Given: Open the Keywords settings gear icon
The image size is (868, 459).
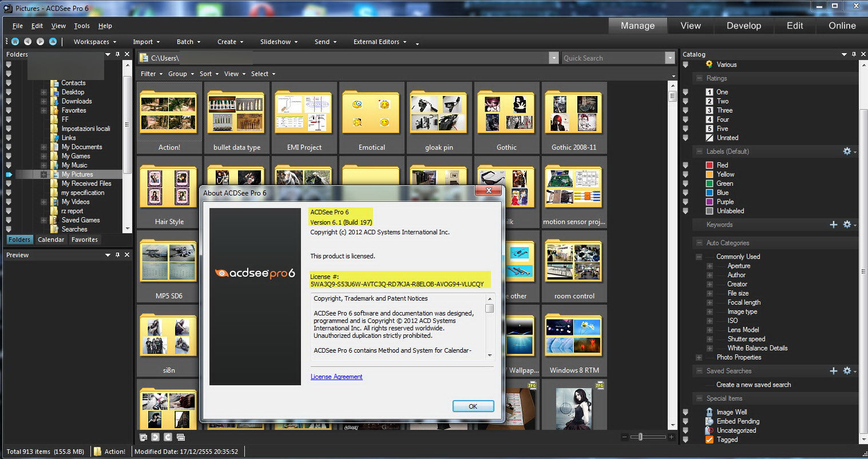Looking at the screenshot, I should click(x=847, y=225).
